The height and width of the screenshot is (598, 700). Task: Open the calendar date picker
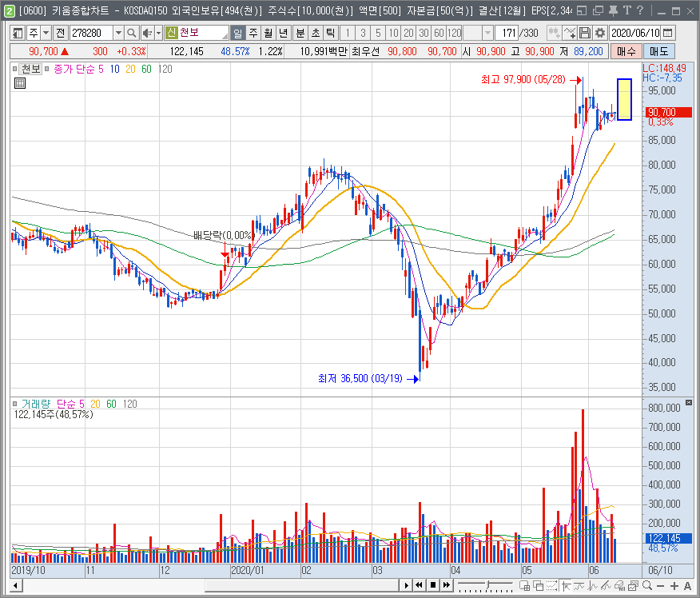[668, 33]
